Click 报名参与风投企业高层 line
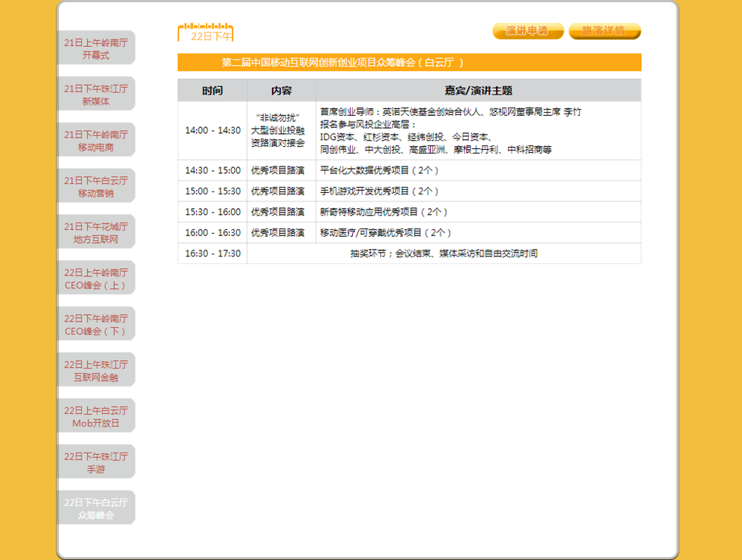Image resolution: width=742 pixels, height=560 pixels. tap(368, 124)
